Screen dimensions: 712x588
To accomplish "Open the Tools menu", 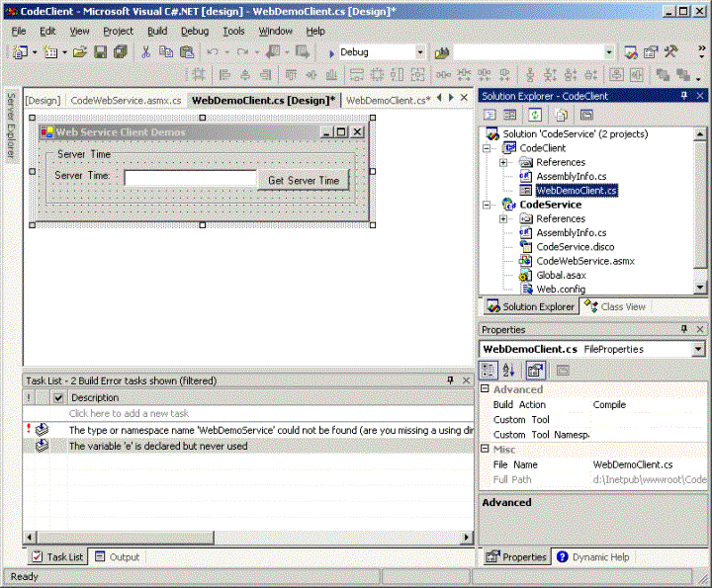I will tap(233, 32).
